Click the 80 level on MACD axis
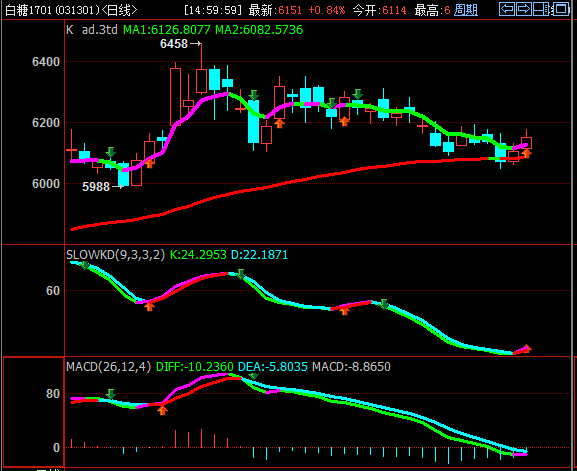This screenshot has width=577, height=471. tap(53, 394)
